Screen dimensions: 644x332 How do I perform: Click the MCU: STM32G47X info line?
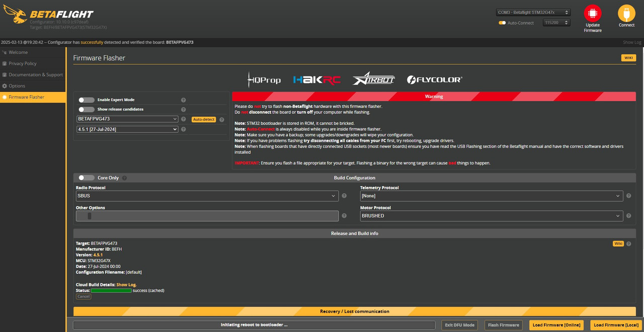93,261
